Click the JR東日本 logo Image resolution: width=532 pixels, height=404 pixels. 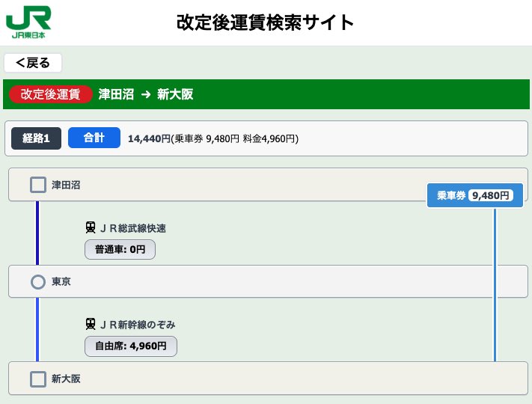[28, 22]
